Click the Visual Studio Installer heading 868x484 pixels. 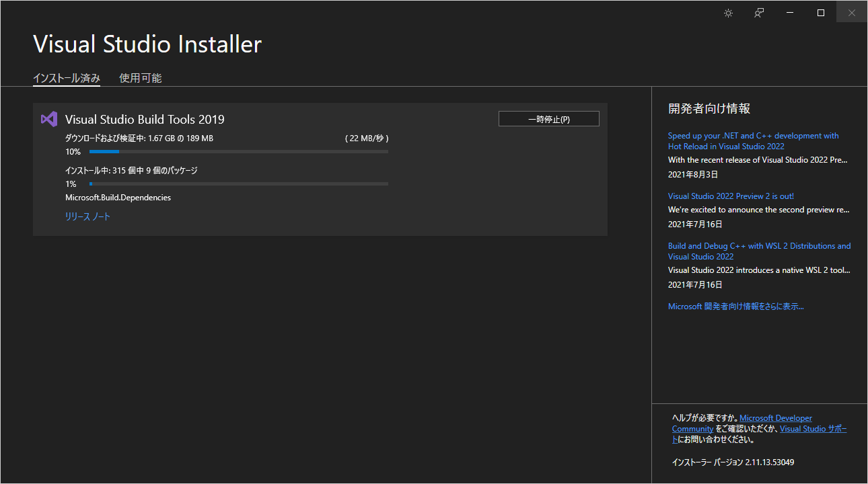[x=147, y=44]
